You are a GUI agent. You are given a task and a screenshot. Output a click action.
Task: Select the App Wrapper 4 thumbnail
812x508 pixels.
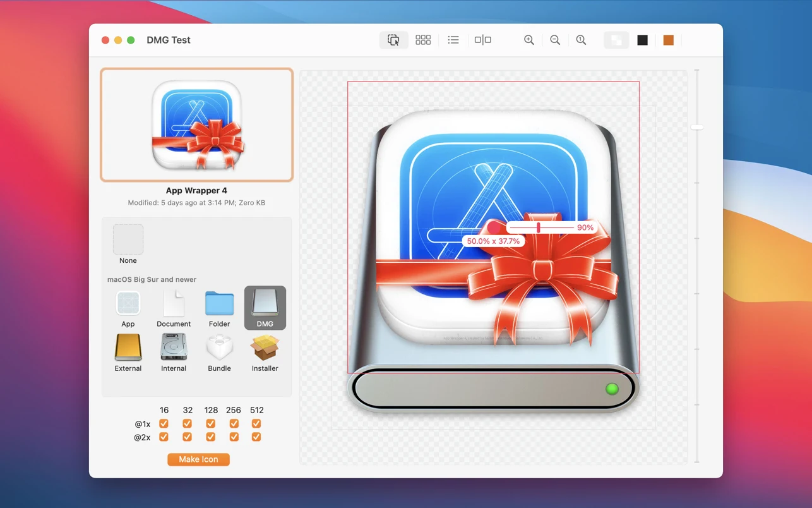point(196,124)
